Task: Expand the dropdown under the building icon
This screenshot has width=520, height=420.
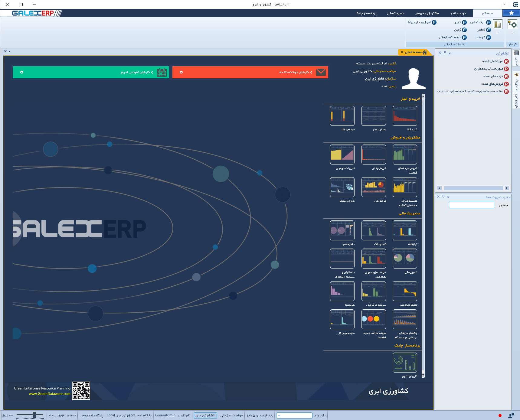Action: pos(498,33)
